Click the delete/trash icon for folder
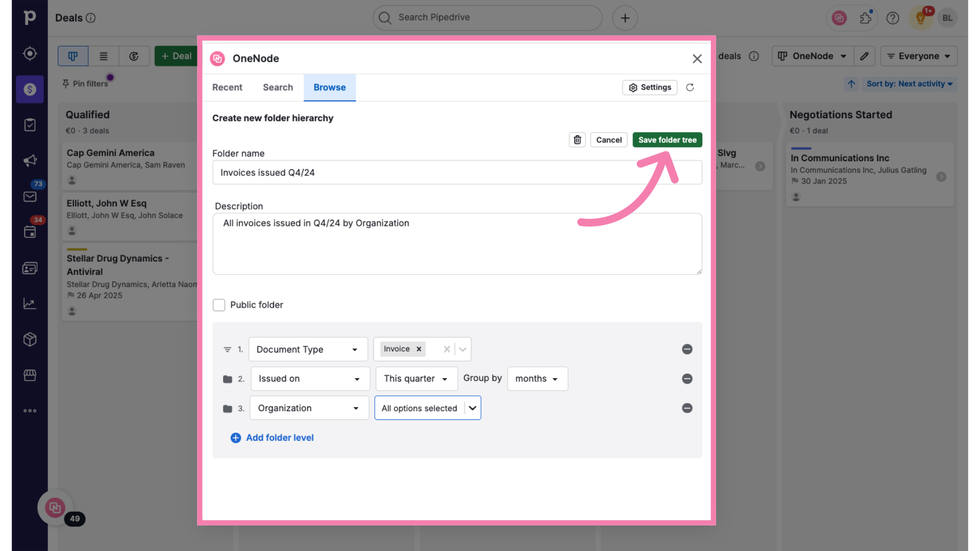The image size is (980, 551). 577,139
